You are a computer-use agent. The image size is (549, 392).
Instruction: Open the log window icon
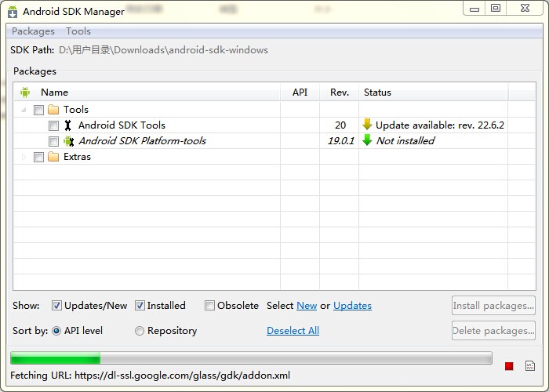(530, 366)
